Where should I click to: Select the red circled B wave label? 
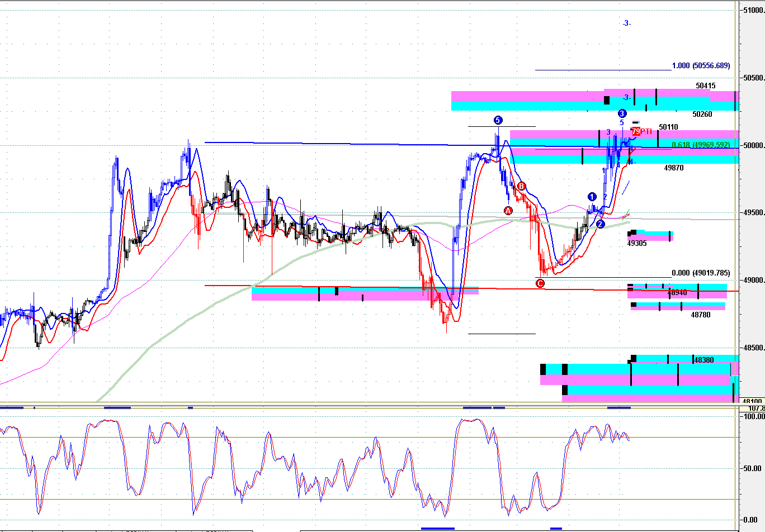pyautogui.click(x=521, y=186)
